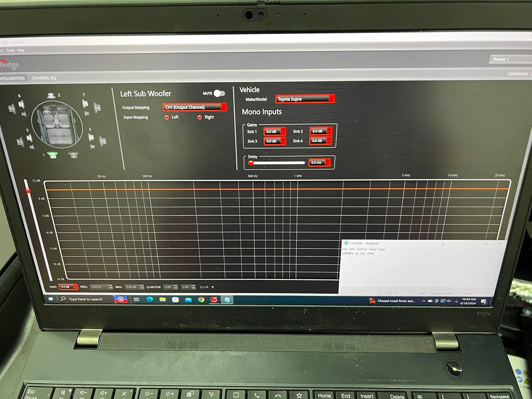Viewport: 532px width, 399px height.
Task: Select the large outer speaker of group 7
Action: click(97, 107)
